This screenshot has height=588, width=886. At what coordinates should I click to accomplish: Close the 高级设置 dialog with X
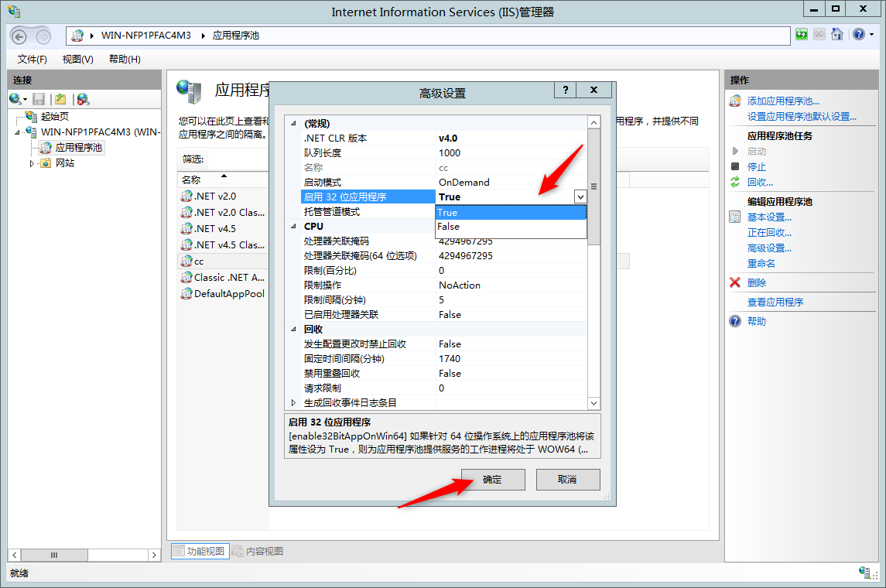click(594, 90)
